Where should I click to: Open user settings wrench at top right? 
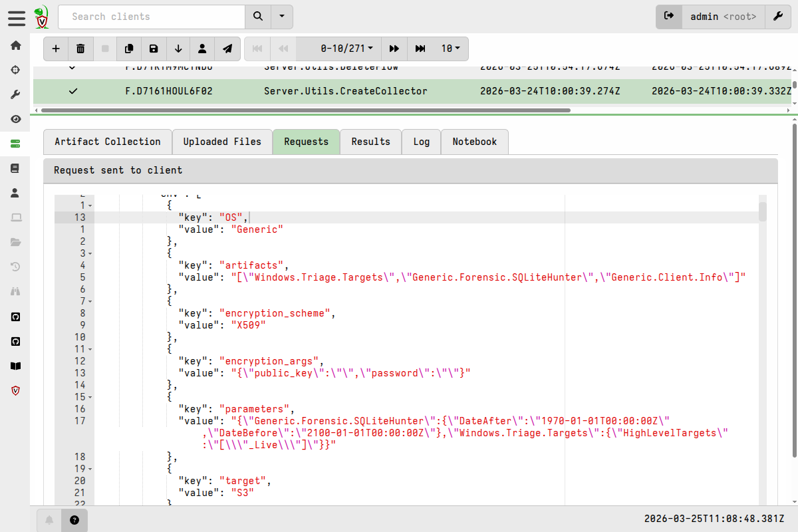point(777,17)
